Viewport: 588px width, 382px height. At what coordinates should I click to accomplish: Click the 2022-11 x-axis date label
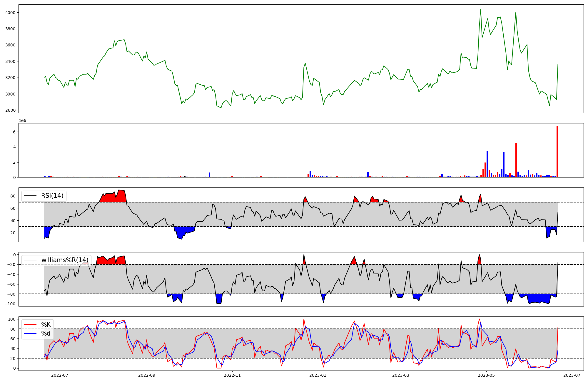[x=232, y=375]
